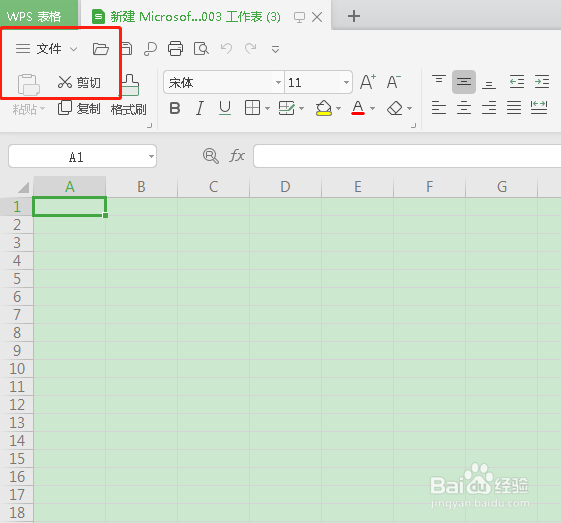This screenshot has width=561, height=523.
Task: Apply red font color
Action: pos(358,108)
